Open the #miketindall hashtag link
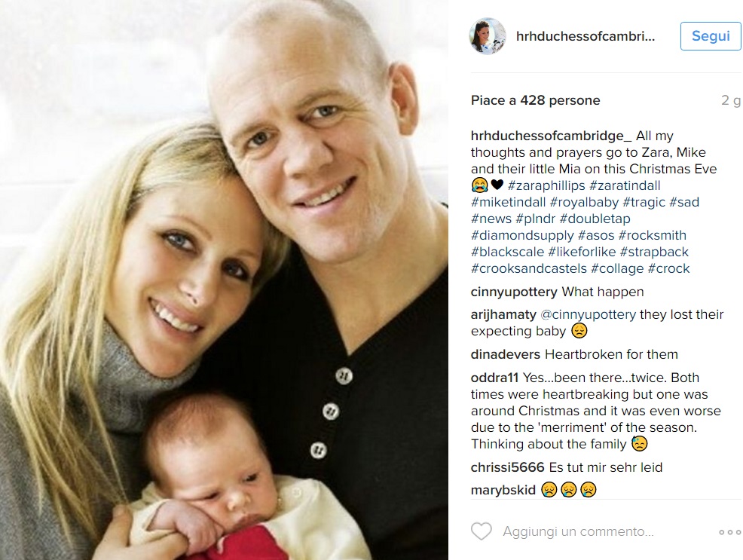This screenshot has height=560, width=743. tap(509, 202)
